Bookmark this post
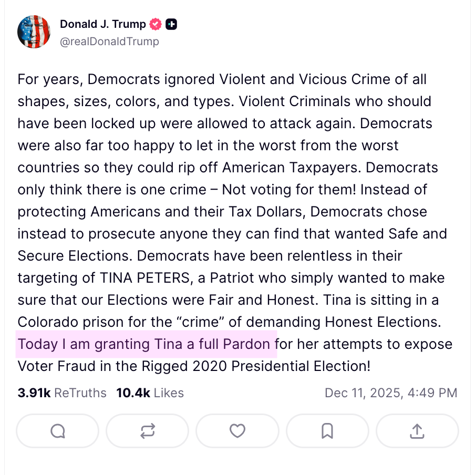Screen dimensions: 476x475 coord(327,431)
